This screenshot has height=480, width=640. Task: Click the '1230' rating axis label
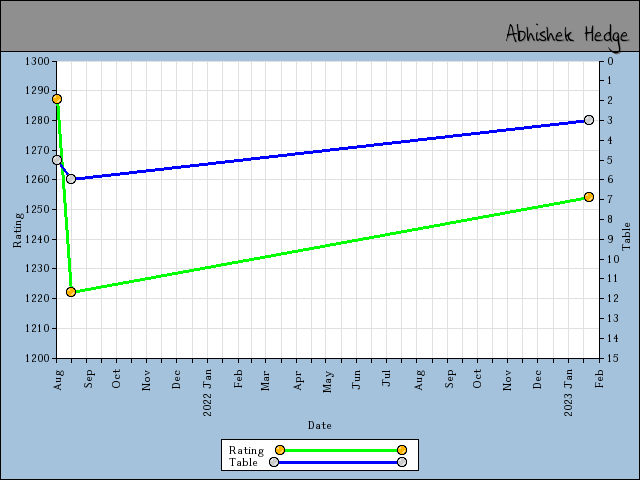click(x=37, y=269)
